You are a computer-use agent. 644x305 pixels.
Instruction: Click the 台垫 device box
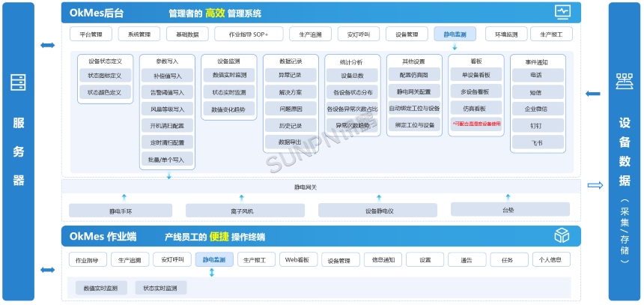pyautogui.click(x=510, y=209)
